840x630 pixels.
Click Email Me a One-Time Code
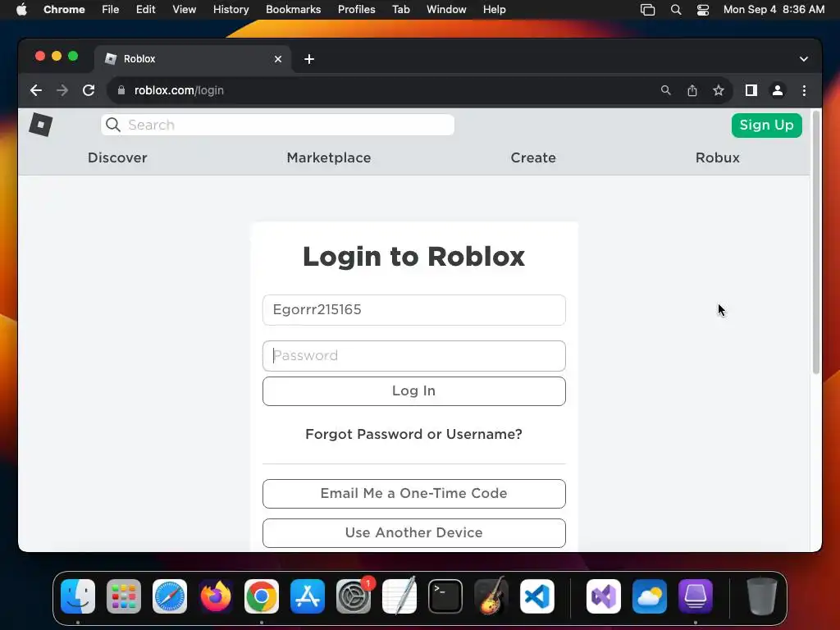[414, 493]
